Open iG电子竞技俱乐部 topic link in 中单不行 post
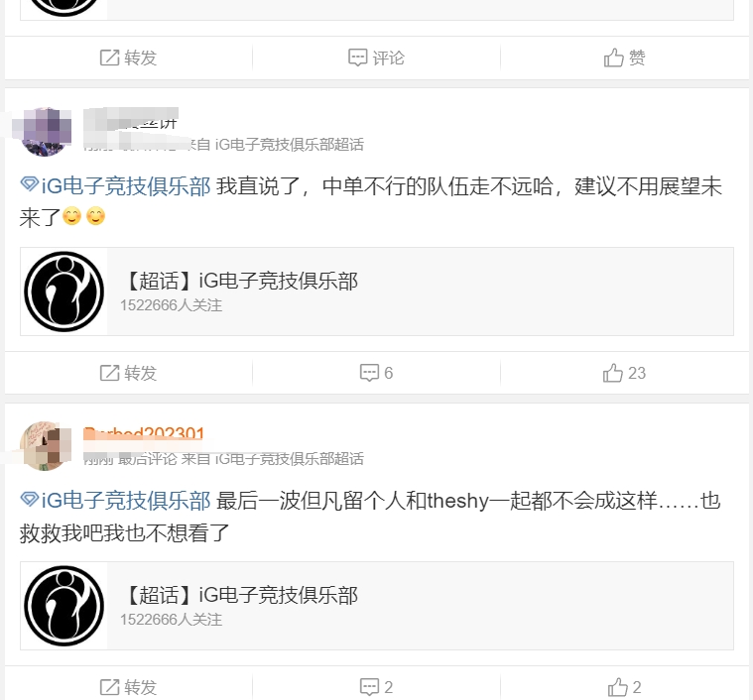This screenshot has width=753, height=700. point(126,186)
